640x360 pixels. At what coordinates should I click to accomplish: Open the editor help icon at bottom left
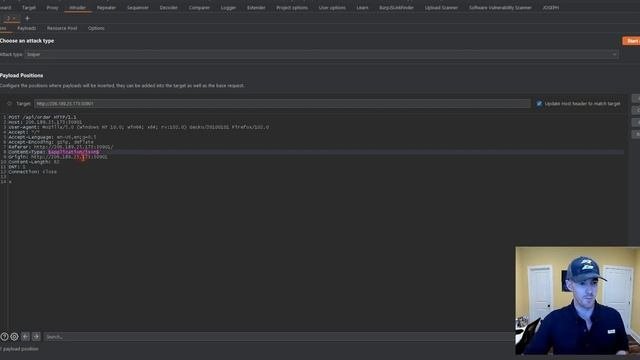point(4,337)
